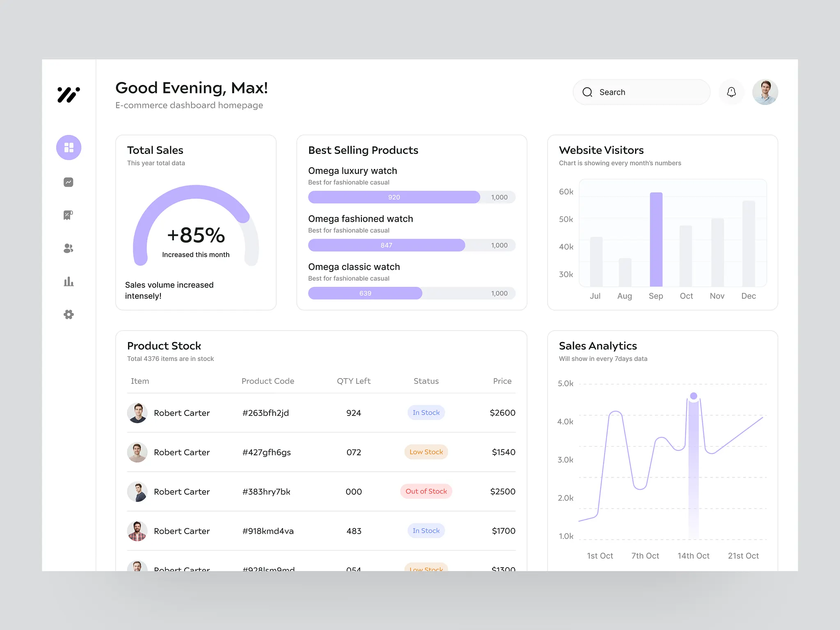Open the bar chart statistics icon in sidebar
The height and width of the screenshot is (630, 840).
coord(68,281)
